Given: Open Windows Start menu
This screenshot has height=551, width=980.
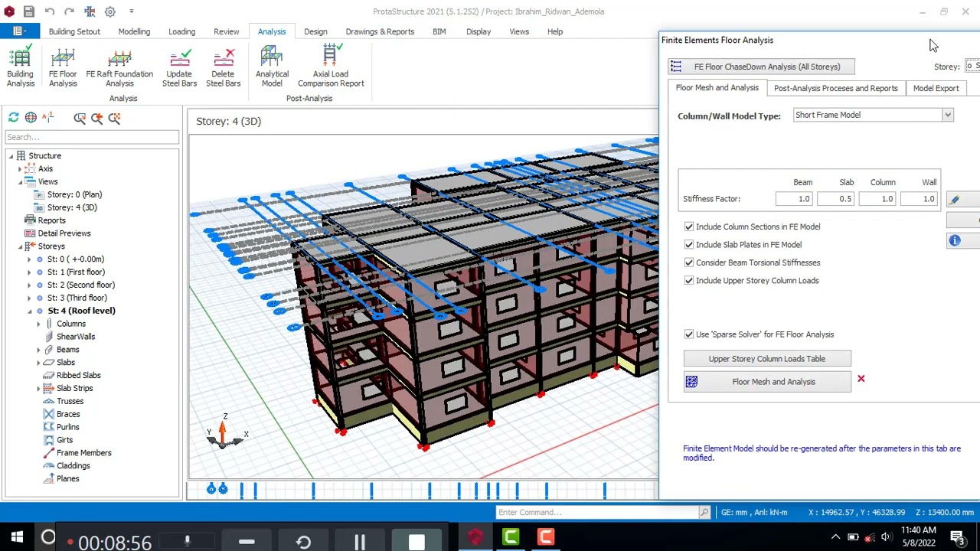Looking at the screenshot, I should point(17,537).
